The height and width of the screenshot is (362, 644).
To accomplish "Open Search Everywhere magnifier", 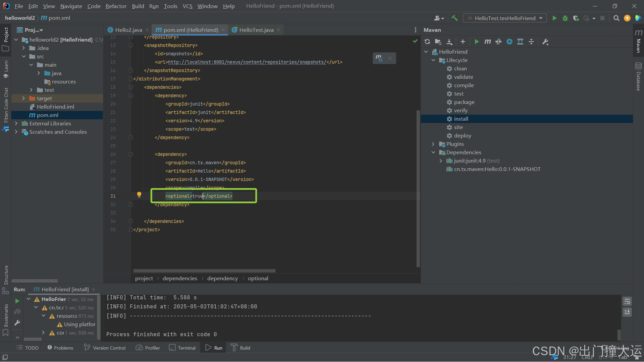I will point(616,18).
